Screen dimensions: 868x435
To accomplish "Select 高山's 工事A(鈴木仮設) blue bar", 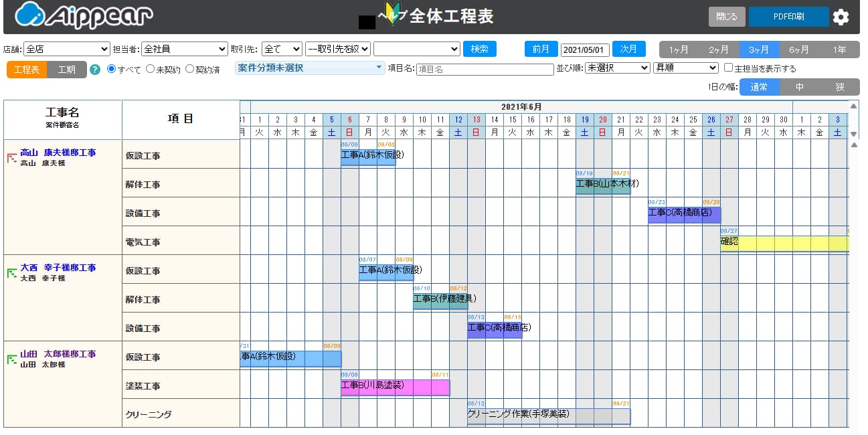I will pos(368,157).
